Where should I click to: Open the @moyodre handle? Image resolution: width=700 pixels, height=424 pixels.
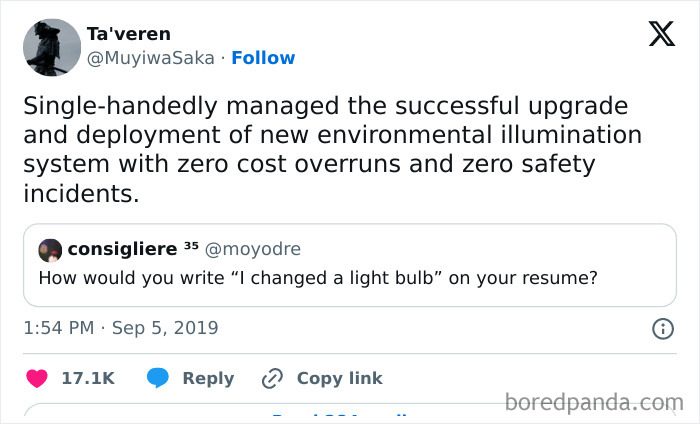tap(255, 249)
